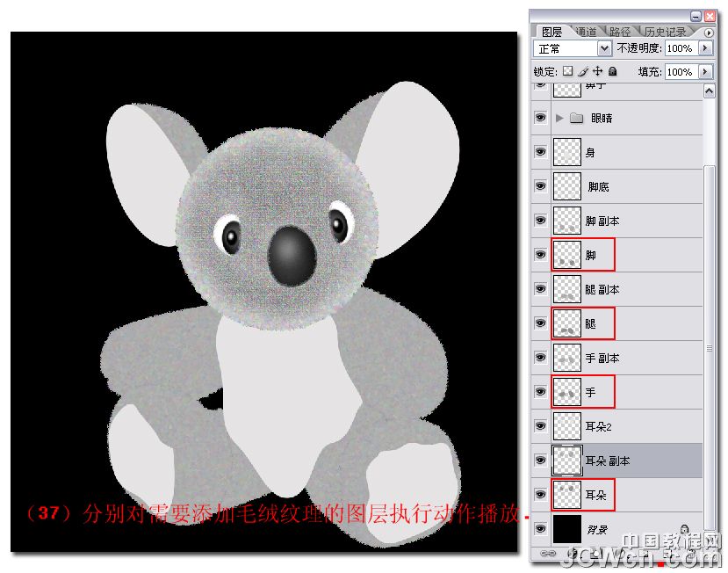The image size is (728, 573).
Task: Expand the 眼睛 layer group triangle
Action: [559, 118]
